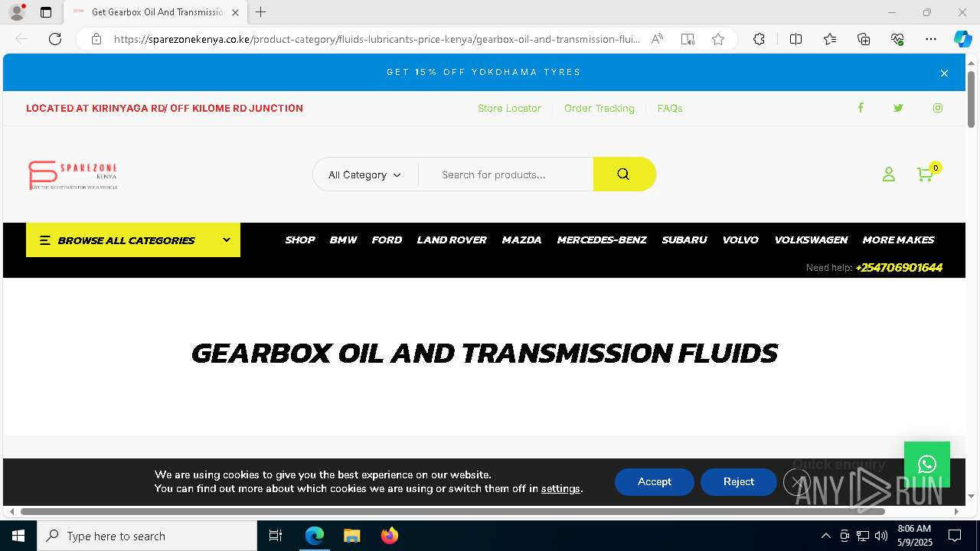Open browser collections icon
This screenshot has width=980, height=551.
click(864, 39)
